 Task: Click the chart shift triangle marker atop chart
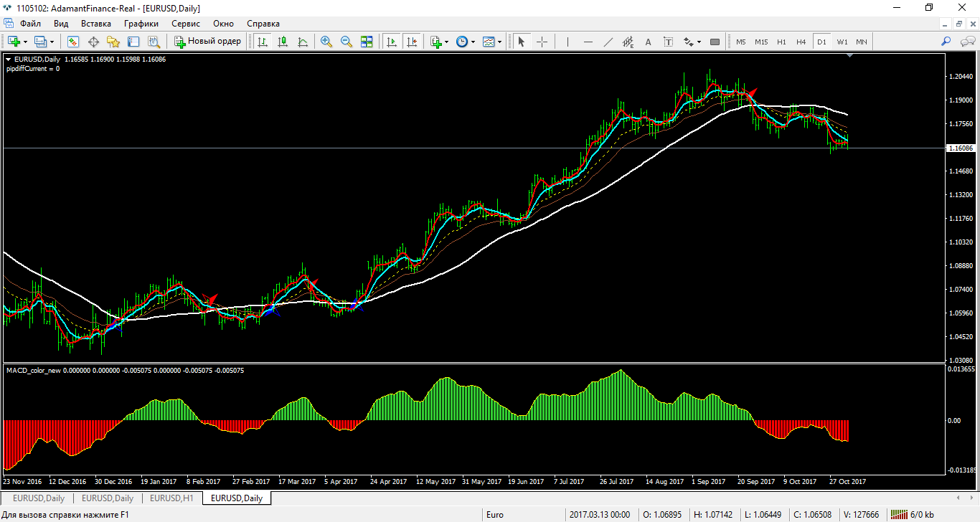850,55
